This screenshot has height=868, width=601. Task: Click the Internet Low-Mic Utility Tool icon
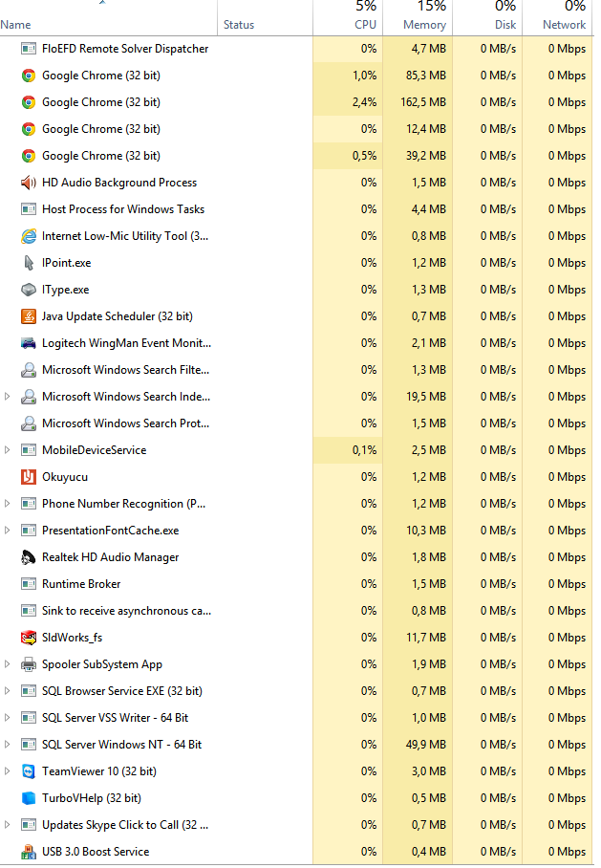[29, 236]
